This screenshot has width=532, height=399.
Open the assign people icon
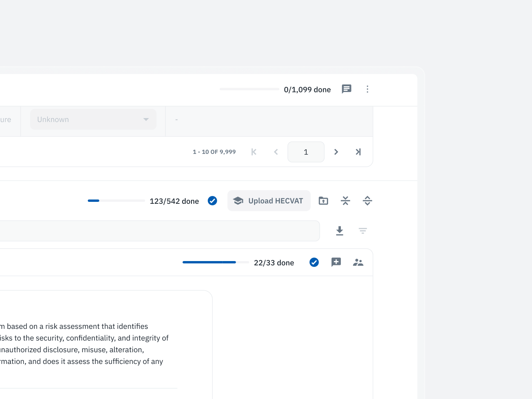[358, 263]
